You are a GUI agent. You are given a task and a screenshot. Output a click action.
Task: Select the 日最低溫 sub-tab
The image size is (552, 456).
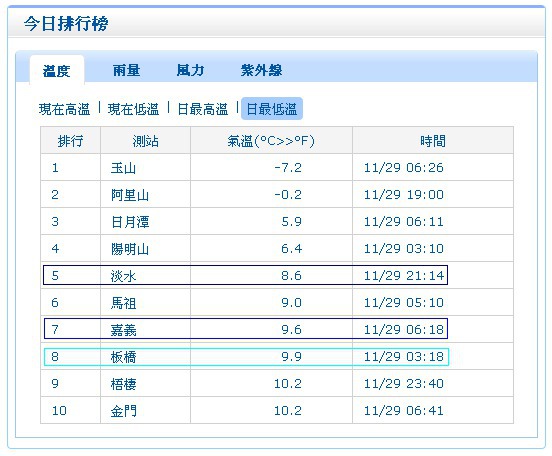pyautogui.click(x=272, y=109)
